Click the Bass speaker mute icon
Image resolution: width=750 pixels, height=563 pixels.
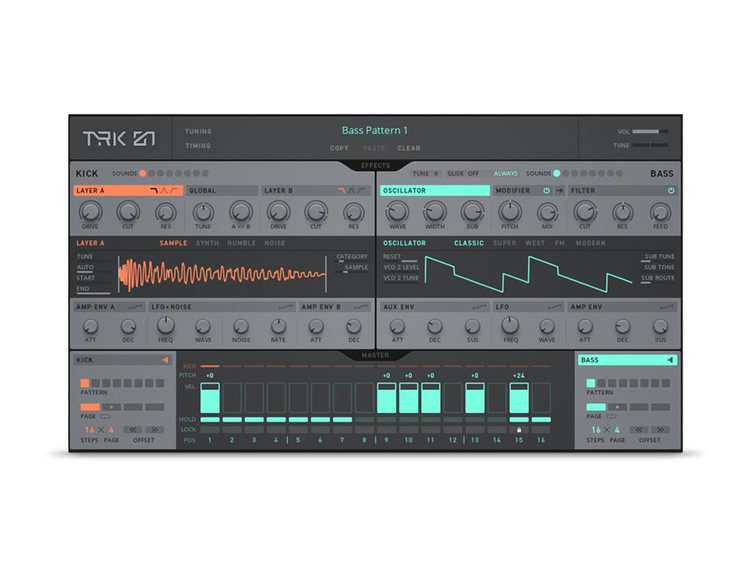[x=670, y=360]
